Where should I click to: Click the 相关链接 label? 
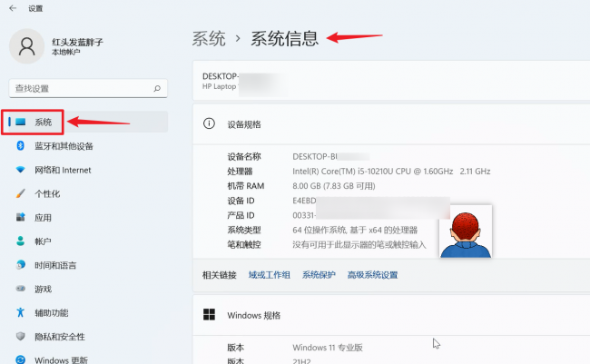[x=220, y=275]
